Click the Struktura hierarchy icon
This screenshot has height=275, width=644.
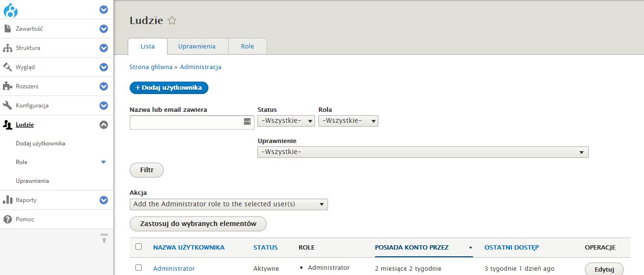[7, 48]
